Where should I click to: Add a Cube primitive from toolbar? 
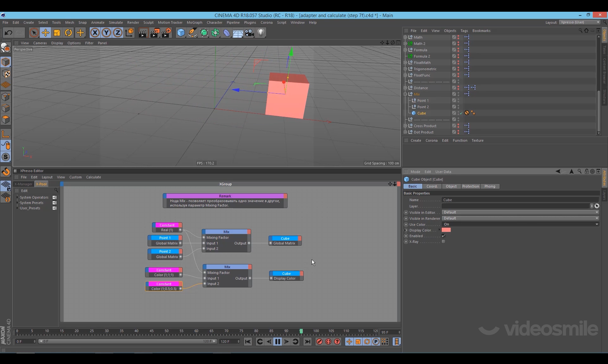point(181,33)
